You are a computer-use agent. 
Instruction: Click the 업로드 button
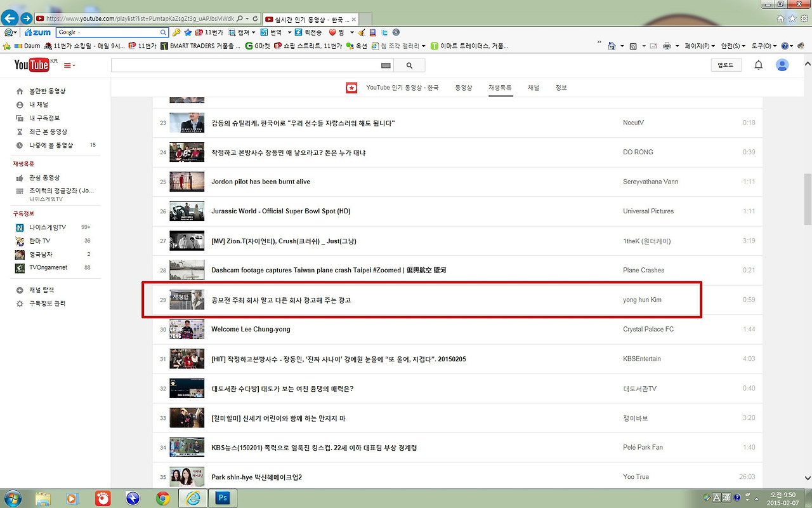pos(725,64)
